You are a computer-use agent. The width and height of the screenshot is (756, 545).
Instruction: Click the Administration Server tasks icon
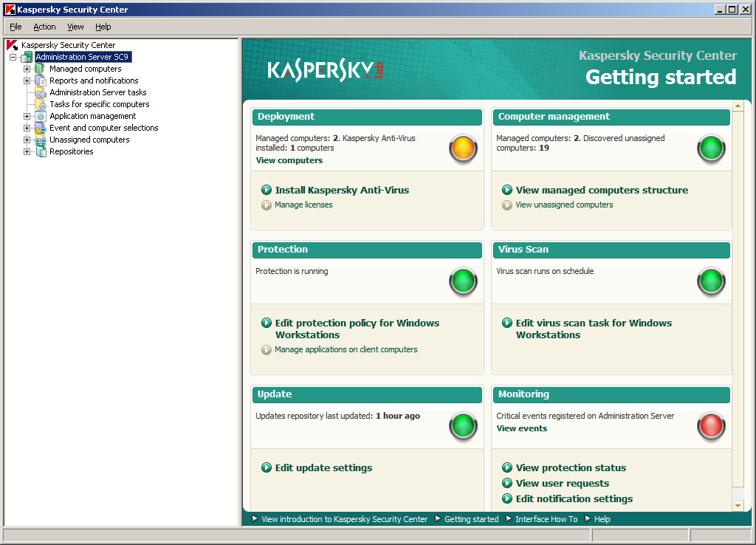click(41, 92)
